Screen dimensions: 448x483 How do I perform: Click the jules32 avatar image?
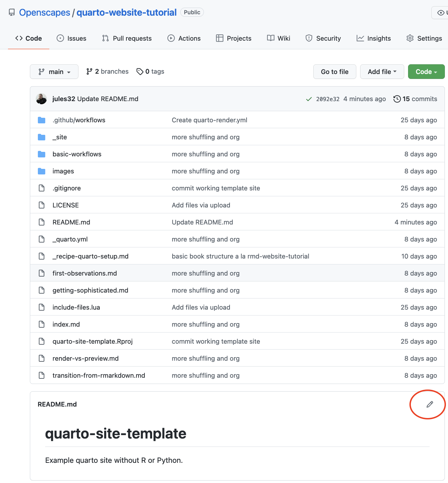click(x=41, y=99)
